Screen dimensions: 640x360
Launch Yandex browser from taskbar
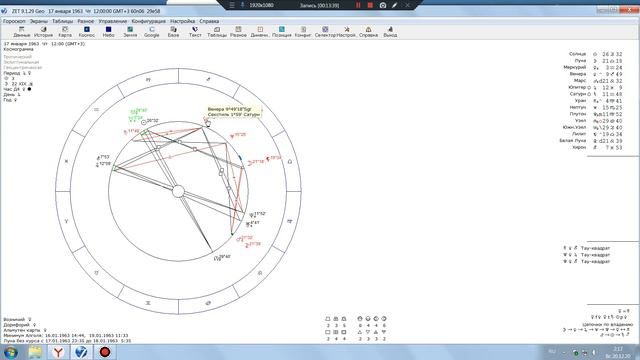pos(58,352)
